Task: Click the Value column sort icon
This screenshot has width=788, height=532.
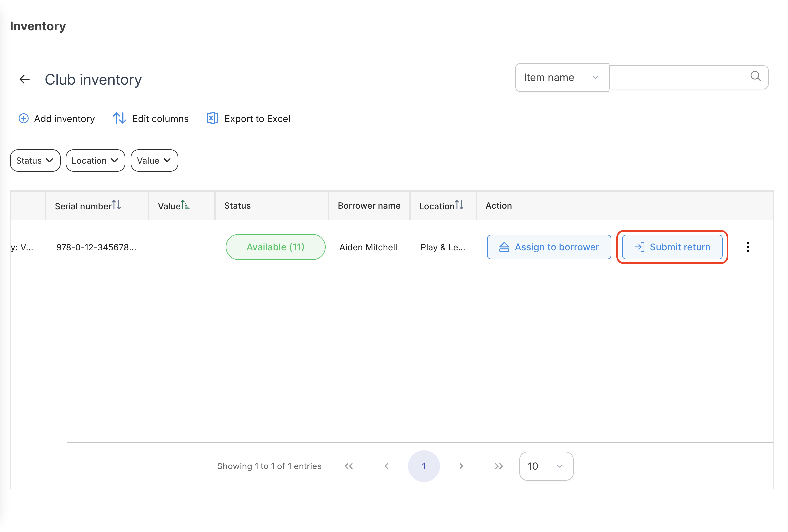Action: (185, 205)
